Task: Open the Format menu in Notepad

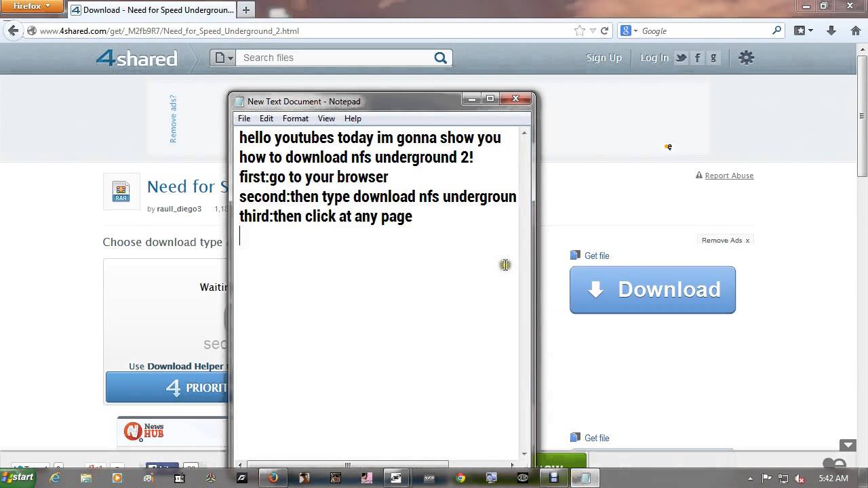Action: click(x=296, y=119)
